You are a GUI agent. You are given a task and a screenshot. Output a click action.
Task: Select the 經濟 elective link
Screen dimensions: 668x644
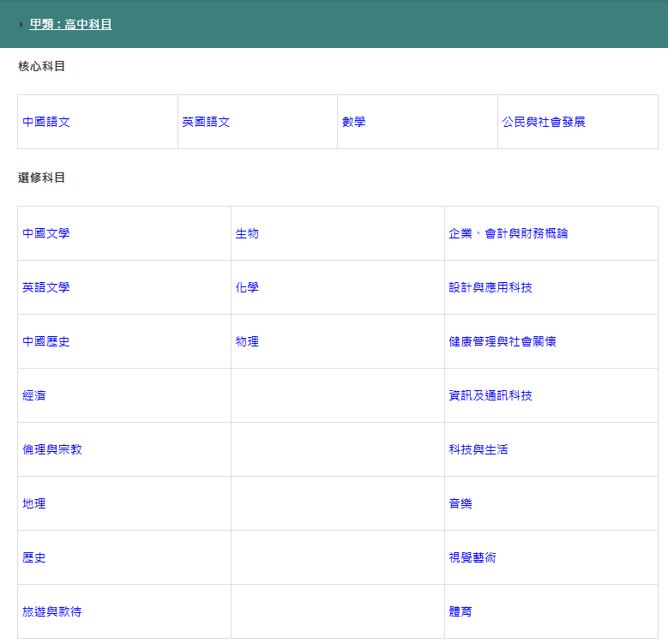34,395
